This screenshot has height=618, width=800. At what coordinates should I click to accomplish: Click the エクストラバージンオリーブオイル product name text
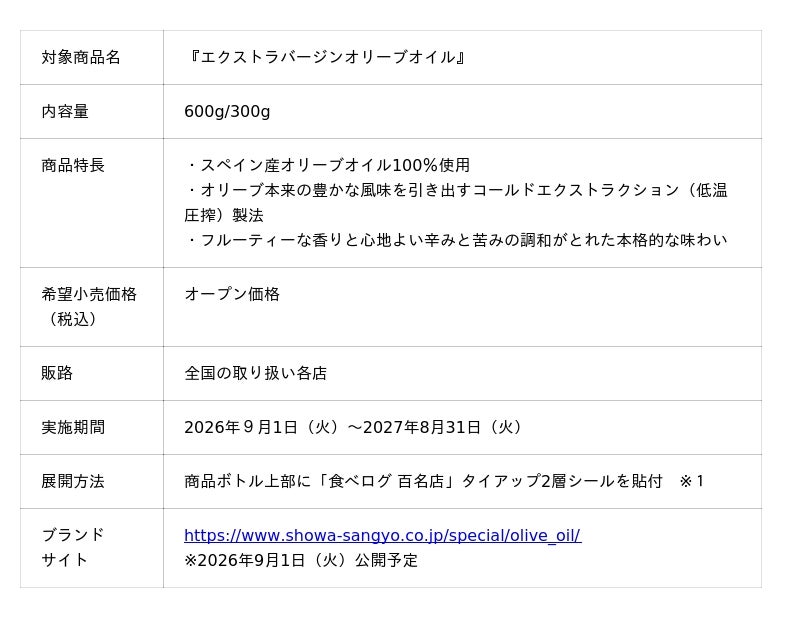(324, 57)
